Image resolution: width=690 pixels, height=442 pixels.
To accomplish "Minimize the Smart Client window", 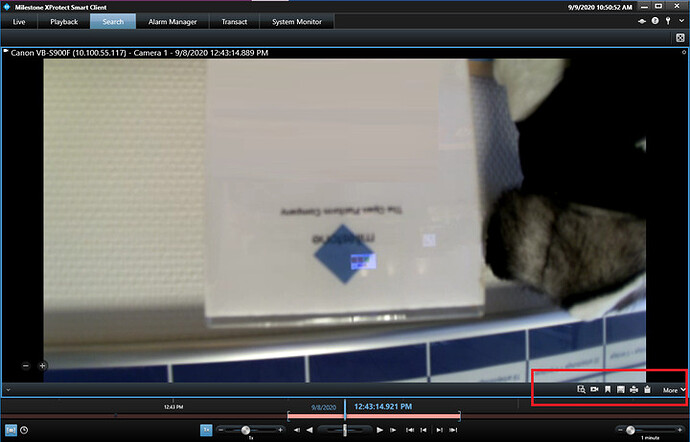I will 644,7.
